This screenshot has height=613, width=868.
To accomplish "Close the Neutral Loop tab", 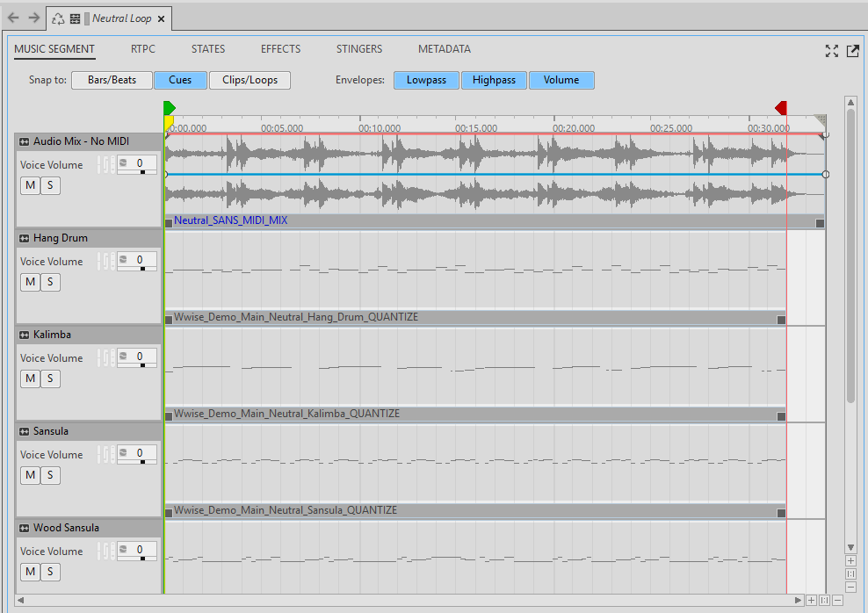I will point(161,18).
